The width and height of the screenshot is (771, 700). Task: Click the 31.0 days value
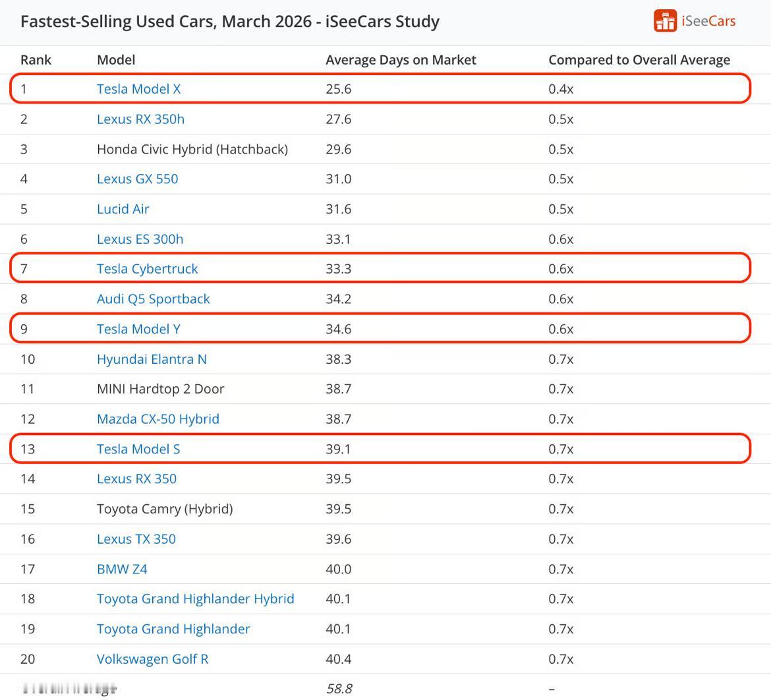(x=338, y=179)
